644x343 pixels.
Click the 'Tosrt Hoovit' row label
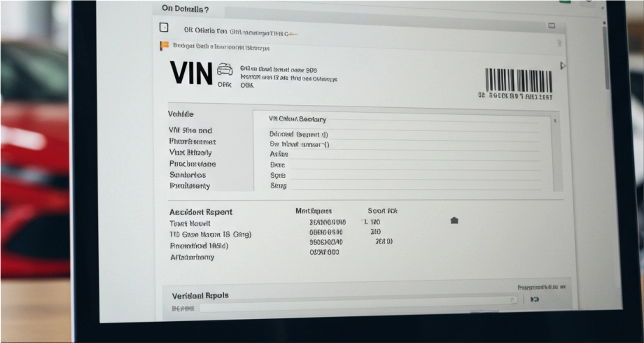(x=190, y=224)
